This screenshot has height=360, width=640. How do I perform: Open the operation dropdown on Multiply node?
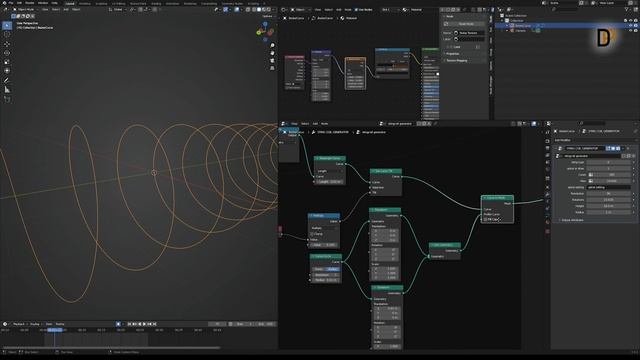324,228
